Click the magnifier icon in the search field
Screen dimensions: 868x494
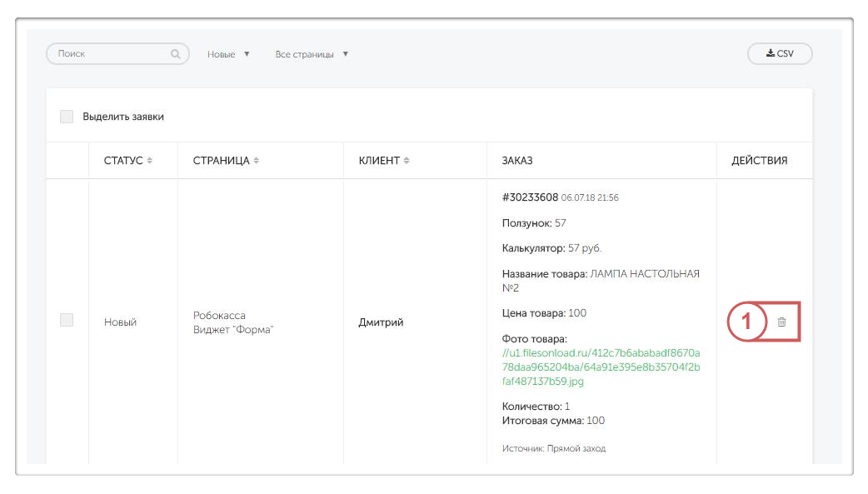[x=176, y=54]
